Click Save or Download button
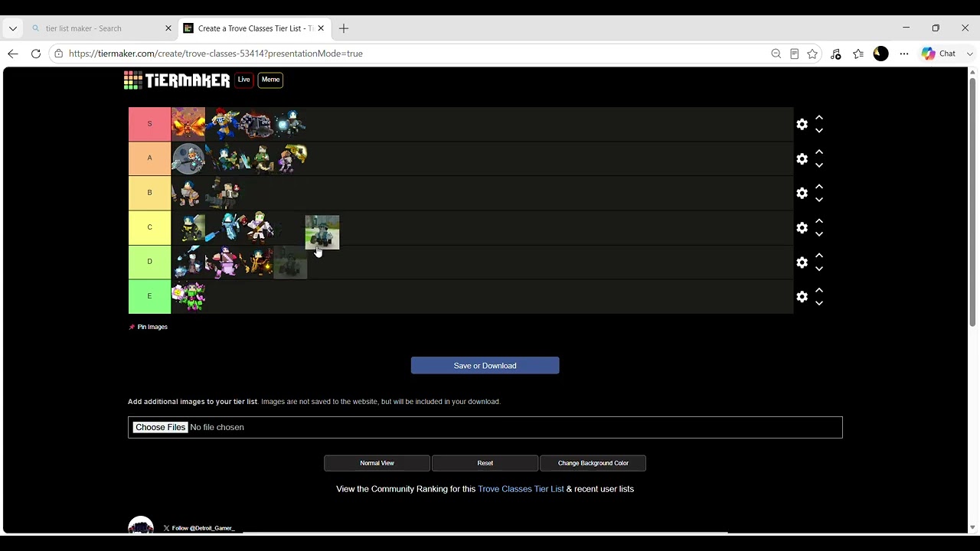Screen dimensions: 980x551 tap(485, 366)
